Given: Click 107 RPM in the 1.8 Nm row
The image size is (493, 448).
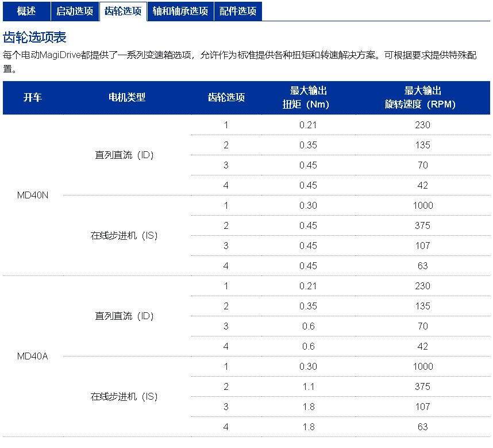Looking at the screenshot, I should 422,407.
